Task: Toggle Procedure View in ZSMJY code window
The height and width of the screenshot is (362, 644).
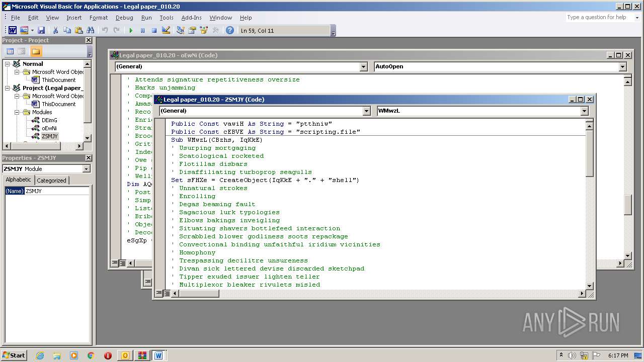Action: coord(159,293)
